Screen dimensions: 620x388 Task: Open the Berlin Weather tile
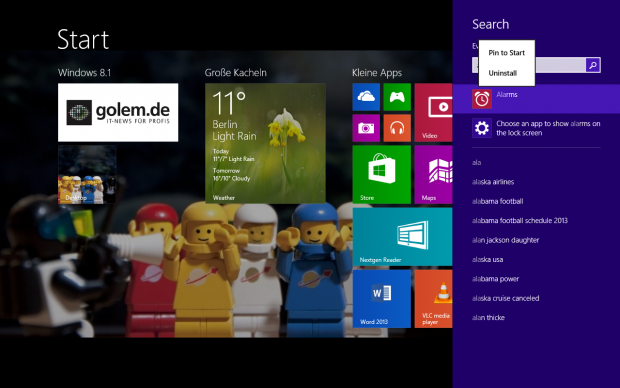point(265,143)
